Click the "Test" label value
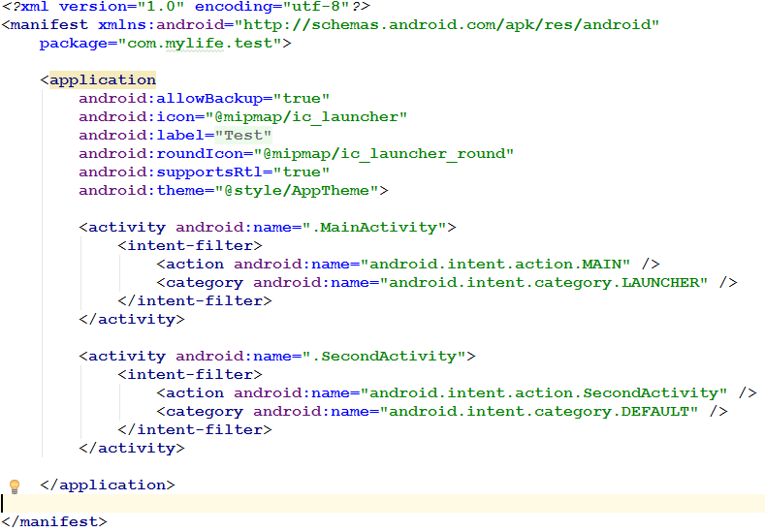 pyautogui.click(x=243, y=135)
